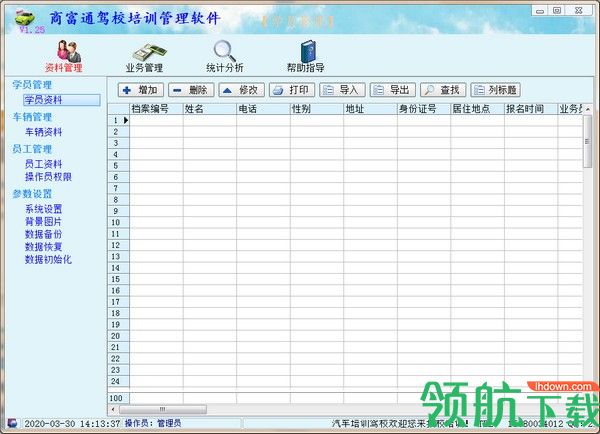Click the green car logo icon
600x434 pixels.
[x=24, y=18]
